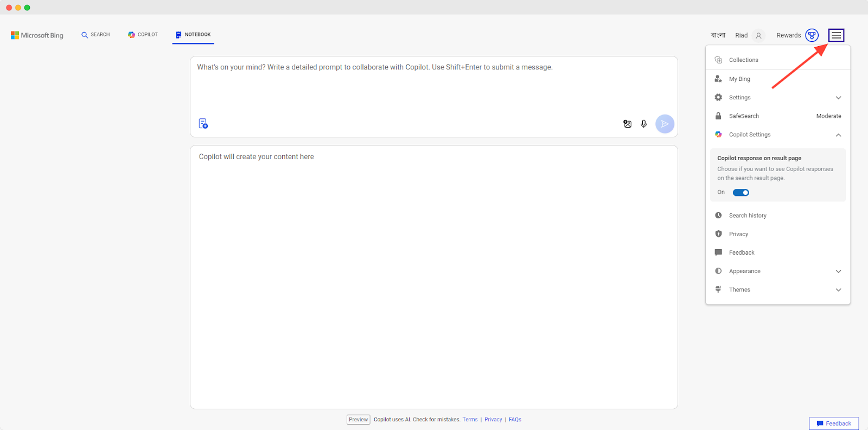
Task: Open Feedback from the menu
Action: tap(778, 252)
